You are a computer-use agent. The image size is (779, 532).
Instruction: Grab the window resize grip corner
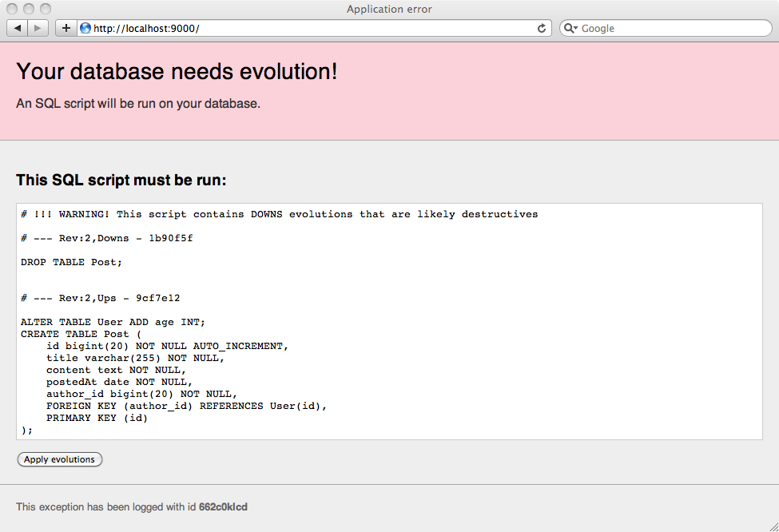pyautogui.click(x=772, y=525)
